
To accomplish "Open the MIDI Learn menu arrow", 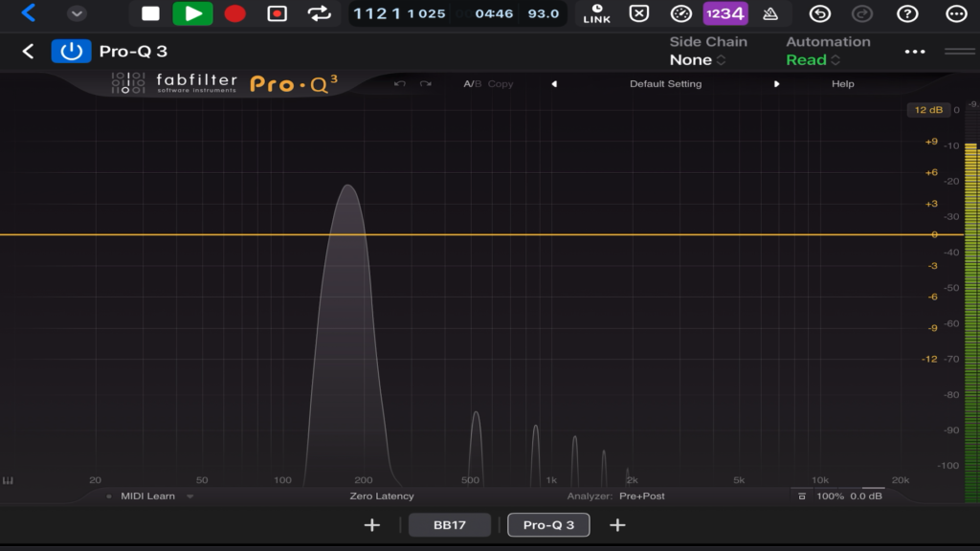I will point(189,496).
